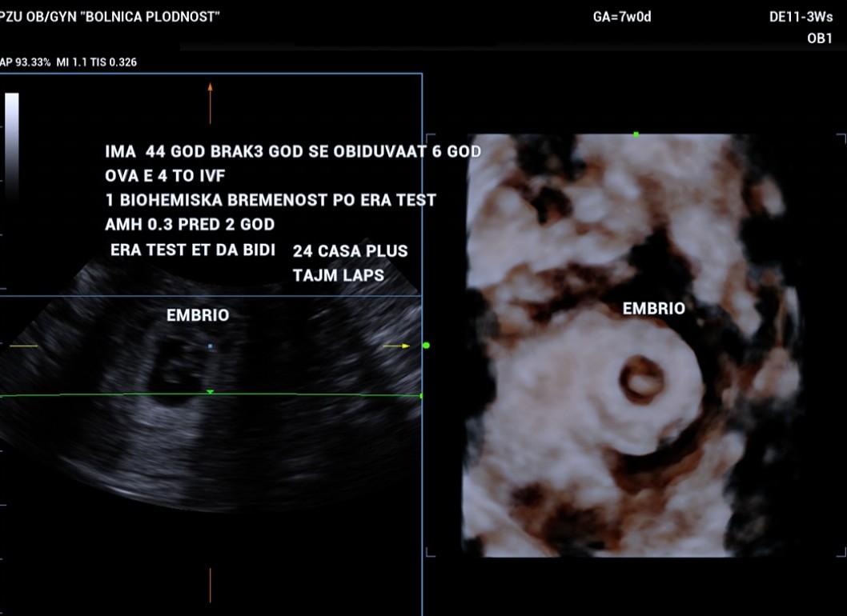
Task: Click the AP 93.33% power readout
Action: [26, 62]
